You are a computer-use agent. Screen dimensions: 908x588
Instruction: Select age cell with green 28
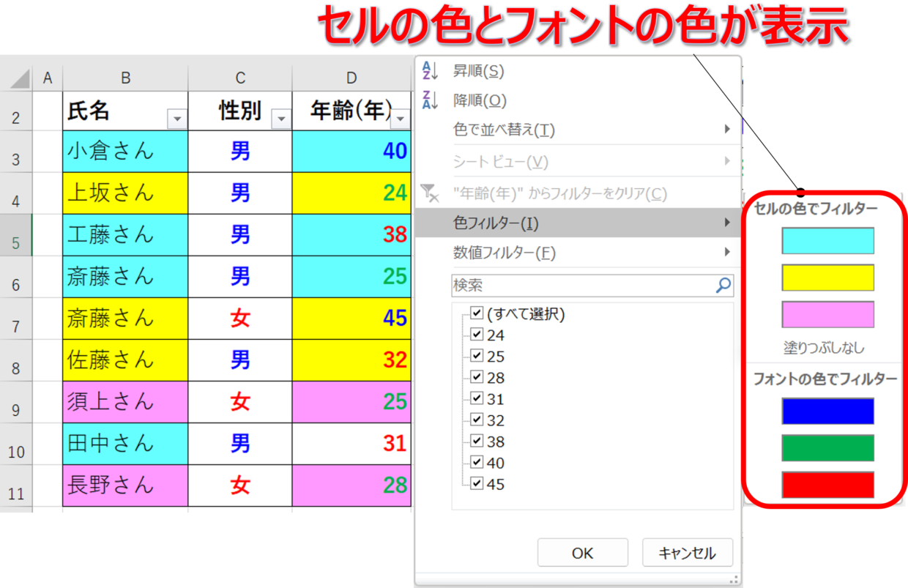pyautogui.click(x=351, y=485)
